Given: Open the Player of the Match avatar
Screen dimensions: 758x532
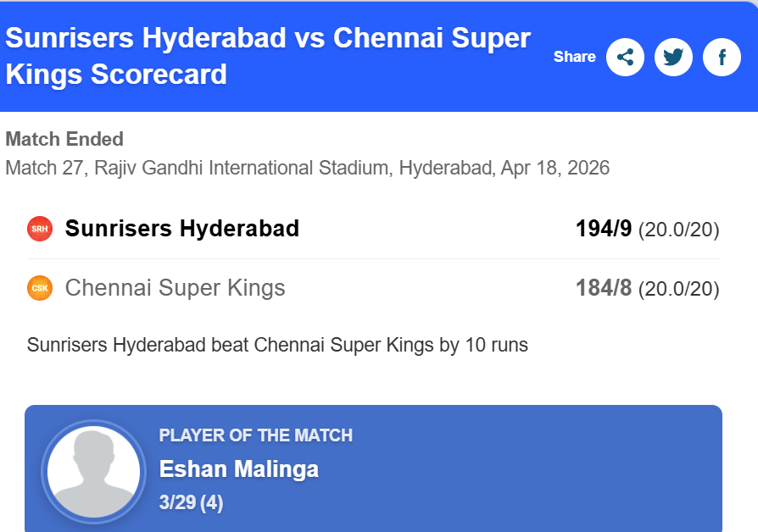Looking at the screenshot, I should tap(93, 469).
